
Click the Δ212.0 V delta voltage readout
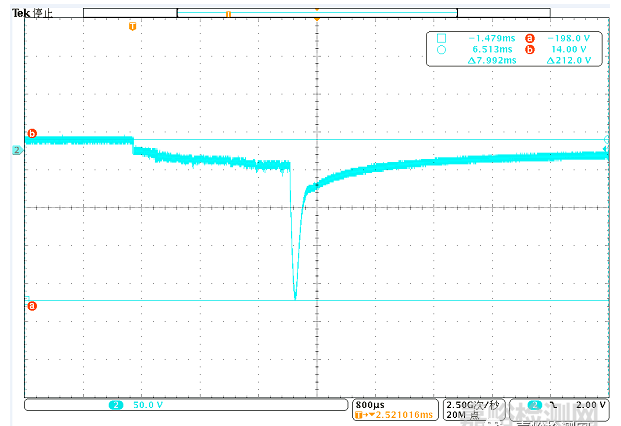pyautogui.click(x=569, y=60)
